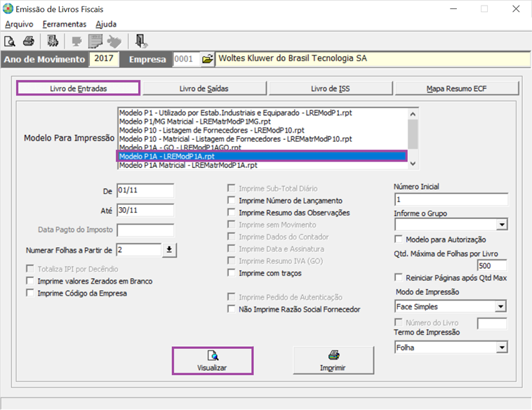Screen dimensions: 532x410
Task: Click the grayed hand toolbar icon
Action: pyautogui.click(x=114, y=41)
